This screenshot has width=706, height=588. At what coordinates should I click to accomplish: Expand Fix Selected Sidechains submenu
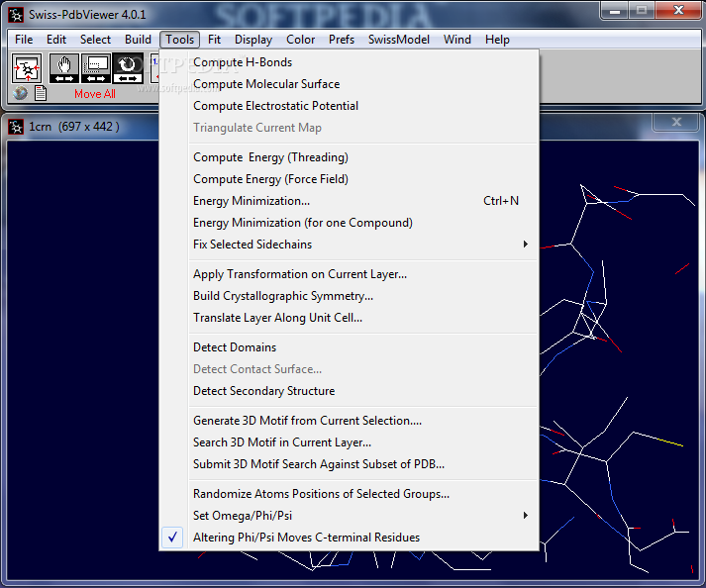(349, 245)
